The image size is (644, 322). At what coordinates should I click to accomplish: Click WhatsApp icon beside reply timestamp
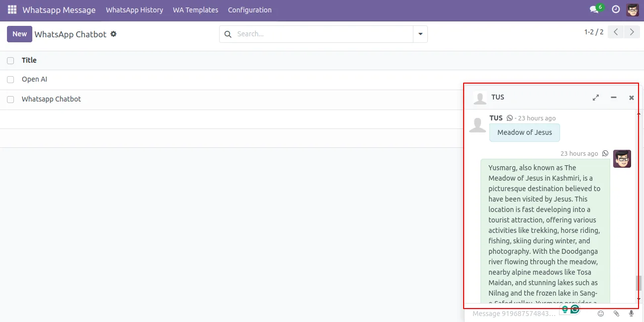point(605,153)
